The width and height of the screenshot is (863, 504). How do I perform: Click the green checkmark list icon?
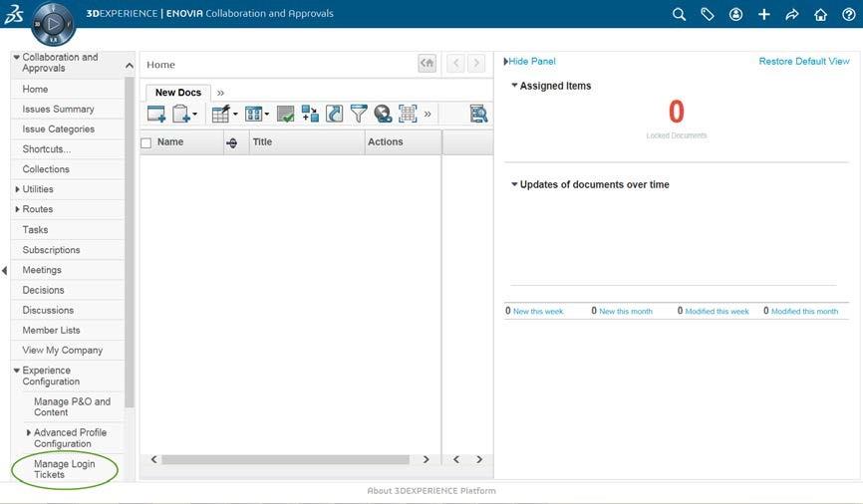point(285,114)
